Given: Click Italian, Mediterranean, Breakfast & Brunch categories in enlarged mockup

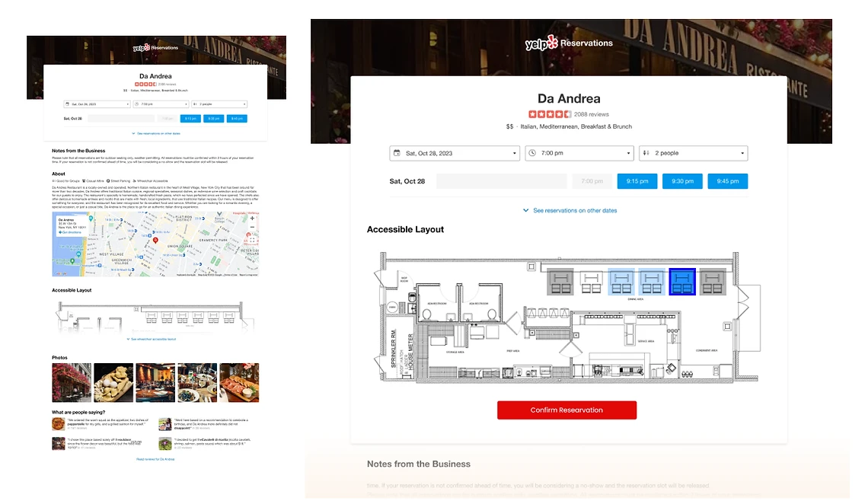Looking at the screenshot, I should (576, 126).
